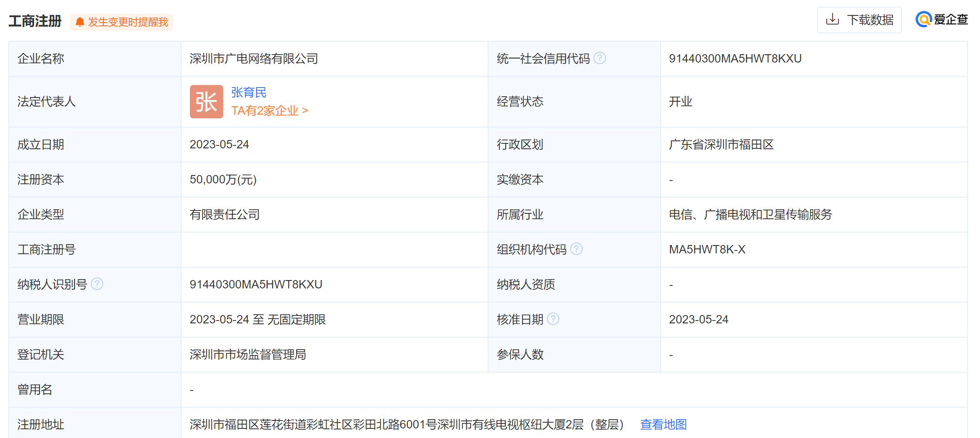Click the 企业名称 label cell
980x438 pixels.
click(95, 58)
